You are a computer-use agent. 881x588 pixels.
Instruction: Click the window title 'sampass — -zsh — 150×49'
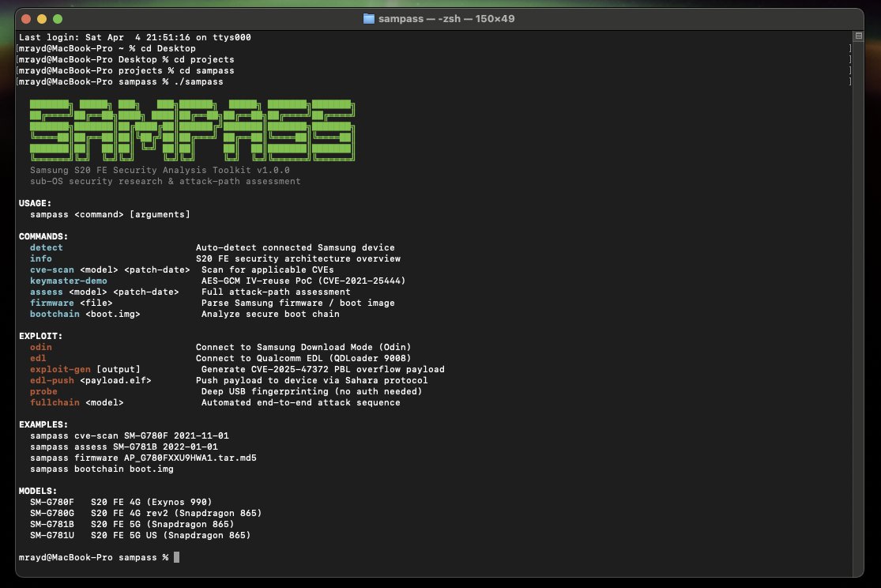446,18
